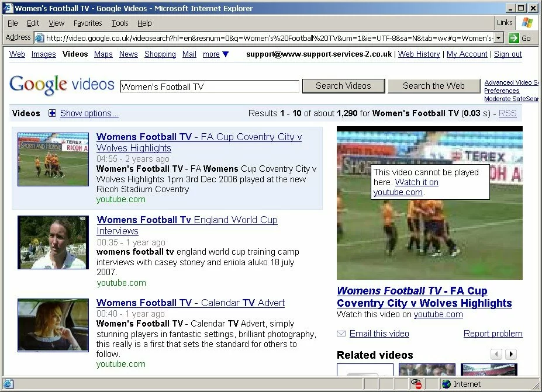Click the second related video thumbnail

click(427, 370)
